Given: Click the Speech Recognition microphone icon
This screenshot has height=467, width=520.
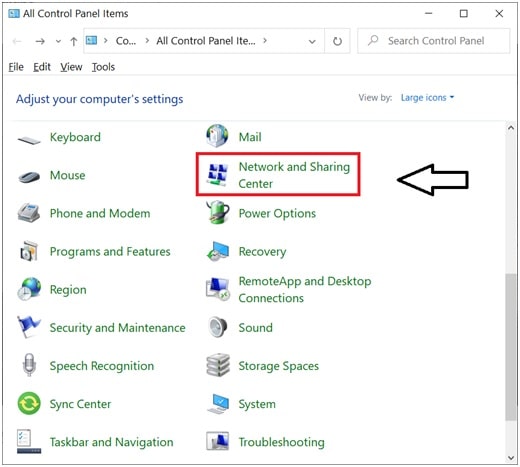Looking at the screenshot, I should 29,365.
